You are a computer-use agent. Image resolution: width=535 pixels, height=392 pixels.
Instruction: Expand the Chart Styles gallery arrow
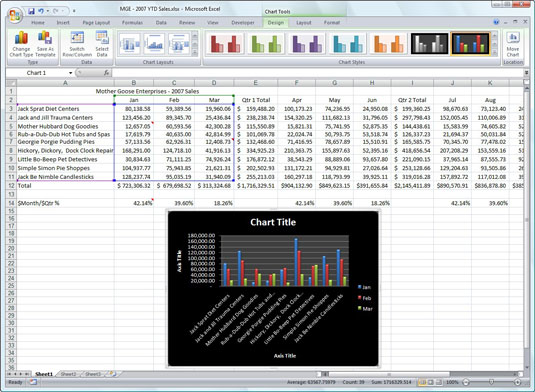(x=494, y=53)
